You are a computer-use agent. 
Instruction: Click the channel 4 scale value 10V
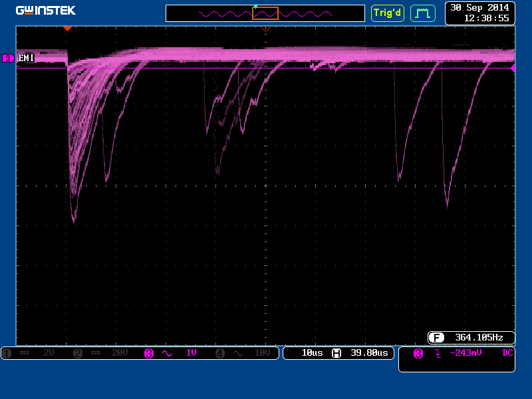point(262,353)
